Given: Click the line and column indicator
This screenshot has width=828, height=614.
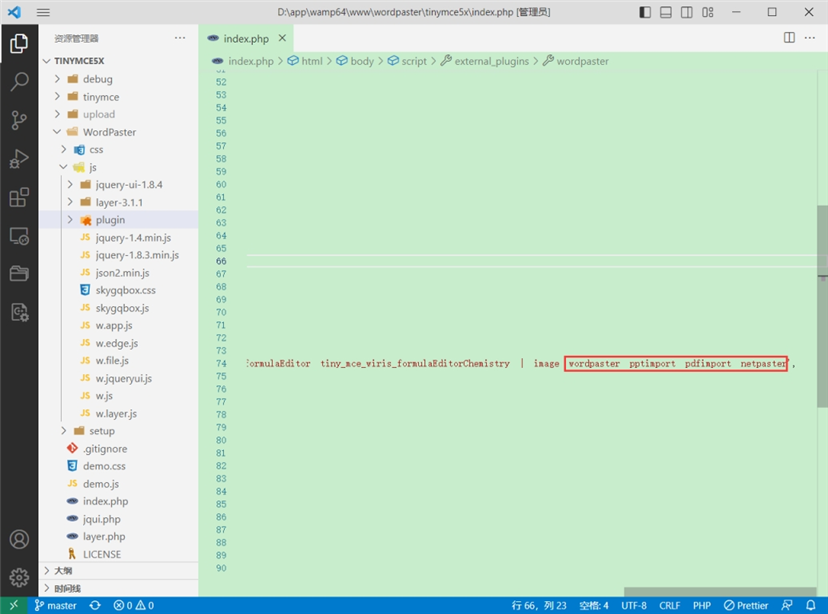Looking at the screenshot, I should tap(539, 605).
